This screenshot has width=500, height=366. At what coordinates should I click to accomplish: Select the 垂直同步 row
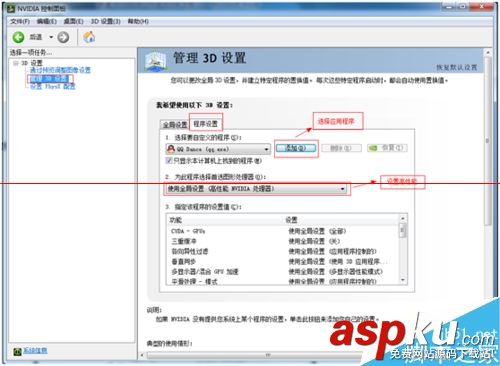tap(283, 262)
